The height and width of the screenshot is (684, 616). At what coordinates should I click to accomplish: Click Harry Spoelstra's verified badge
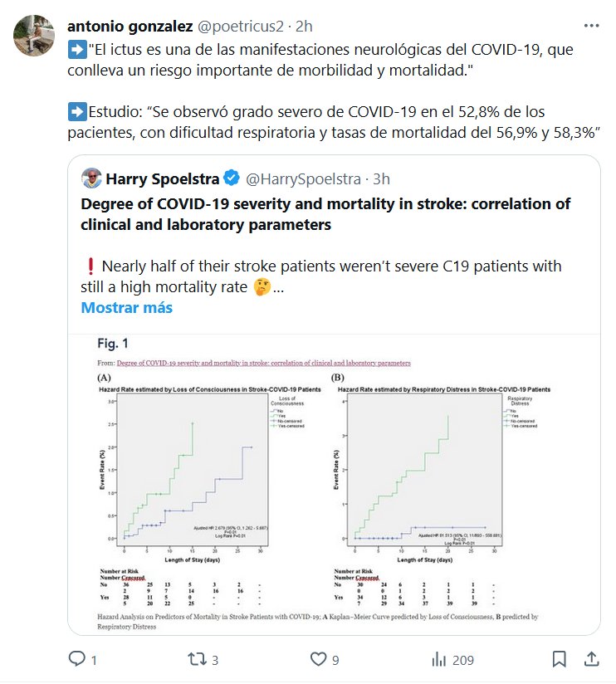232,178
